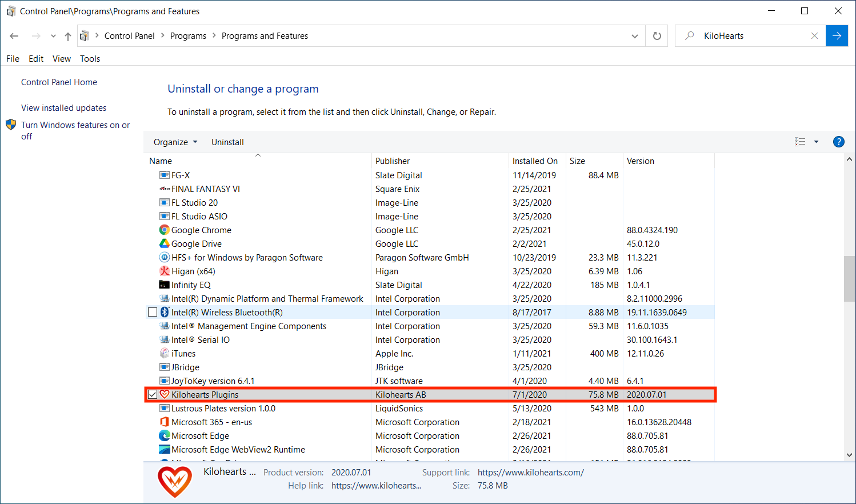This screenshot has width=856, height=504.
Task: Click the FINAL FANTASY VI icon
Action: pyautogui.click(x=165, y=189)
